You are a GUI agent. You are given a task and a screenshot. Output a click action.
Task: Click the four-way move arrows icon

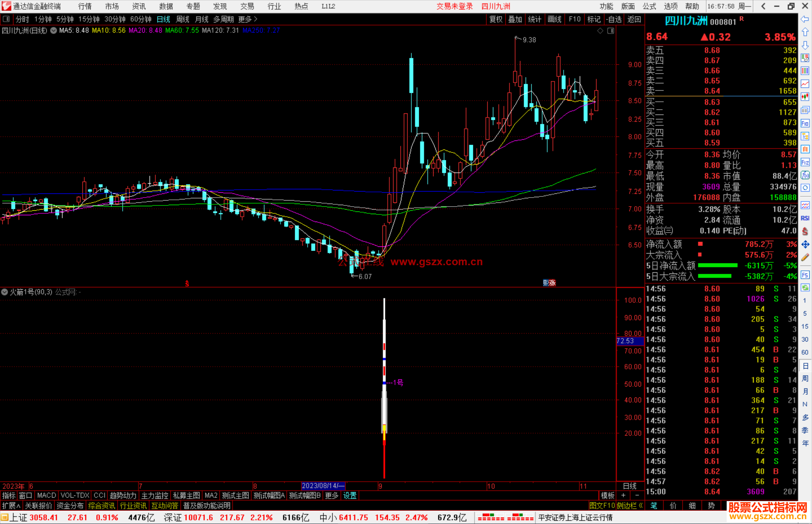click(805, 245)
